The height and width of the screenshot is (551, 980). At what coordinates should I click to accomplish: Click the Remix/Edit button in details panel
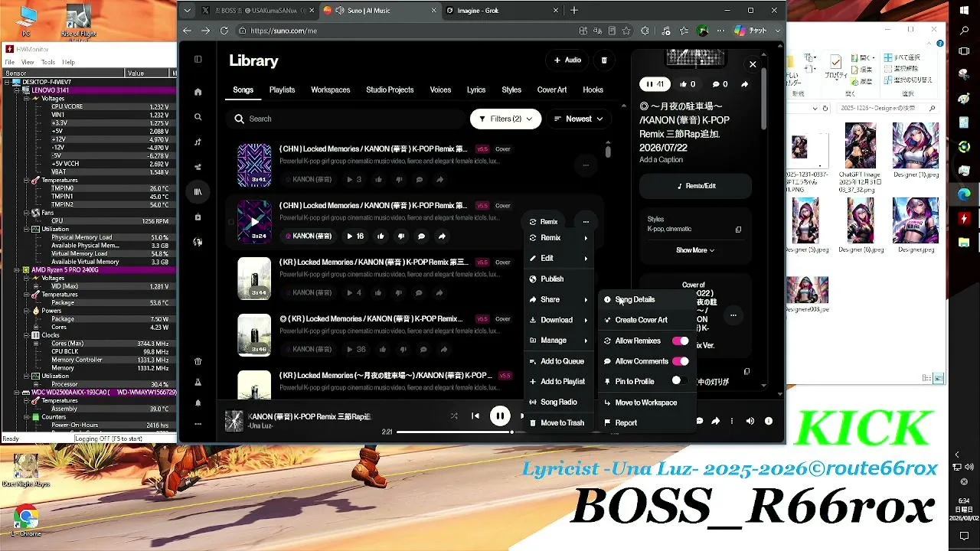(696, 186)
